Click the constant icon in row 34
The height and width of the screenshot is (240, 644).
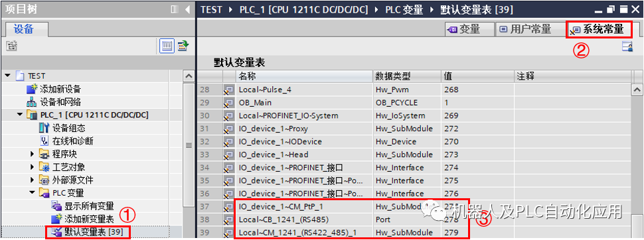click(x=229, y=168)
